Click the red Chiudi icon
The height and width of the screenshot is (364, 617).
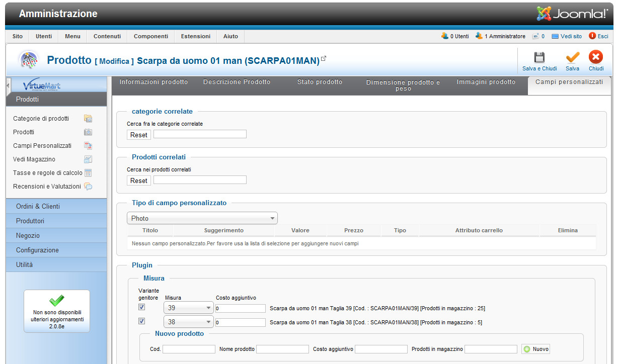(x=596, y=57)
